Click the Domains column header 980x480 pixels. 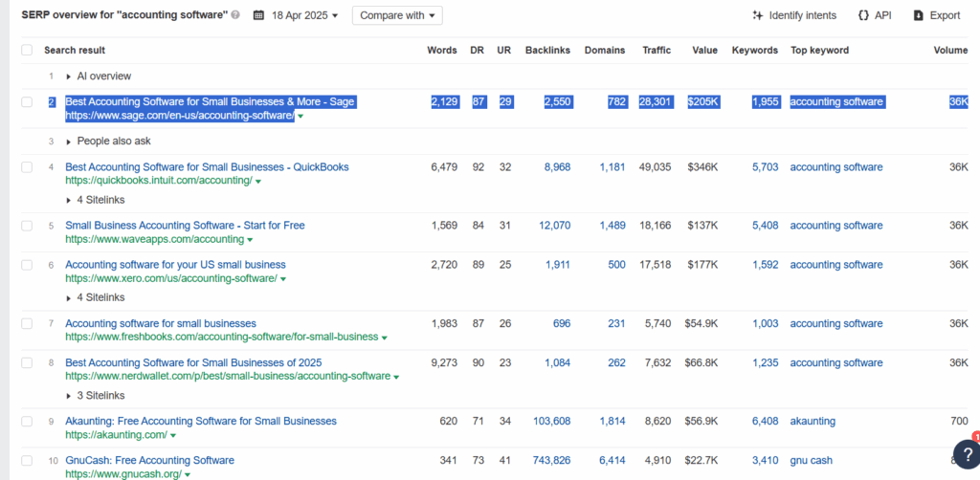tap(605, 51)
